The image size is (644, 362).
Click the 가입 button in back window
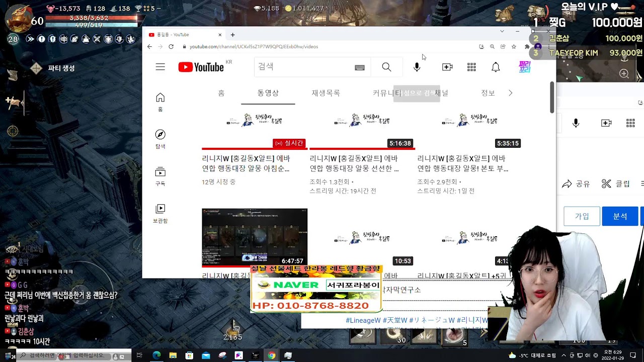tap(582, 216)
